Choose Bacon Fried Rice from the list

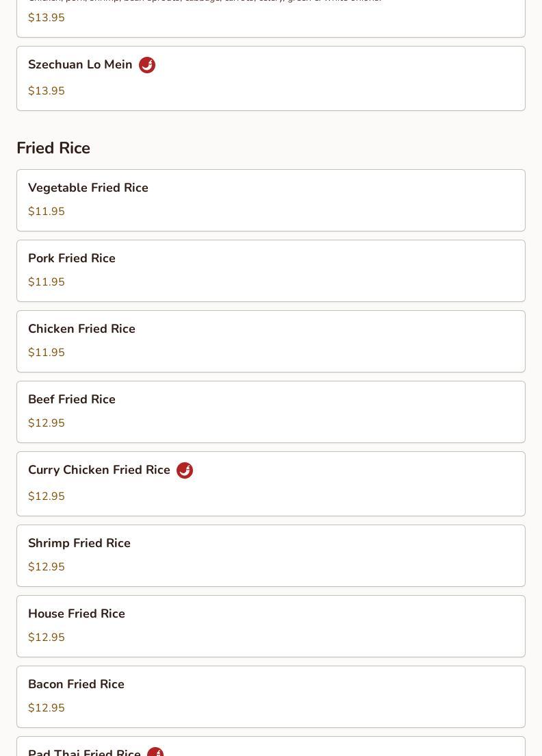[76, 684]
